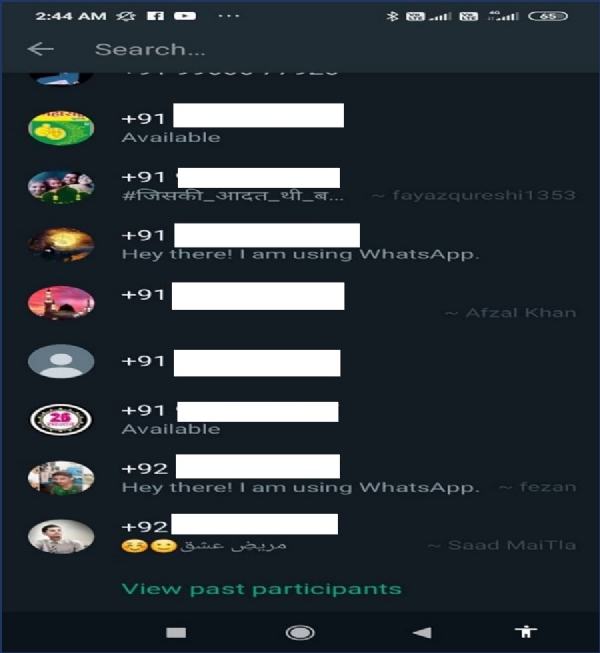
Task: Tap the Android home circle button
Action: [x=300, y=633]
